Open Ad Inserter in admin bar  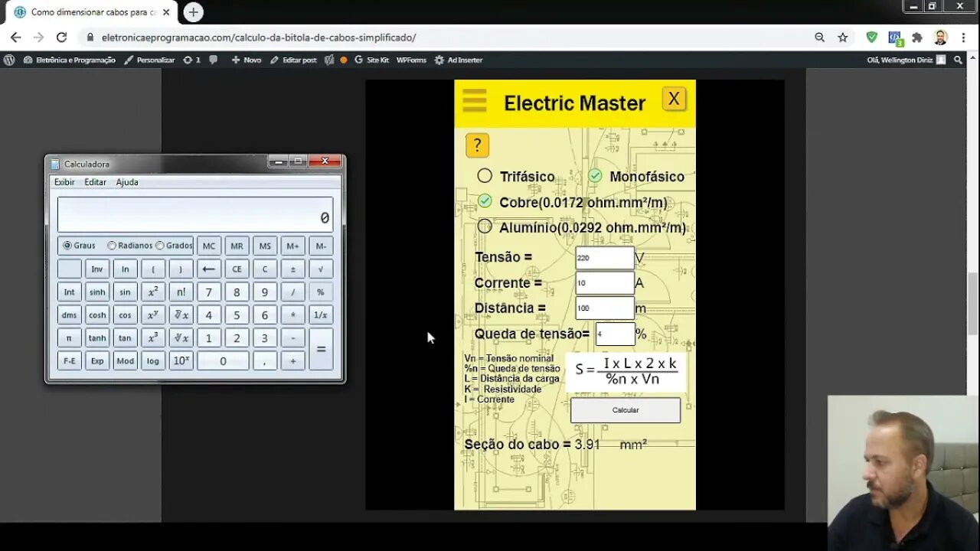(x=458, y=60)
